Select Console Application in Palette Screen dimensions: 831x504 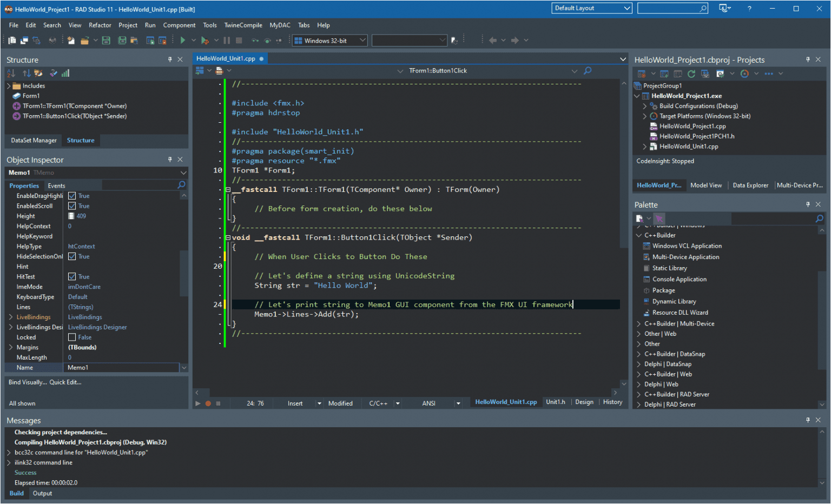[679, 280]
